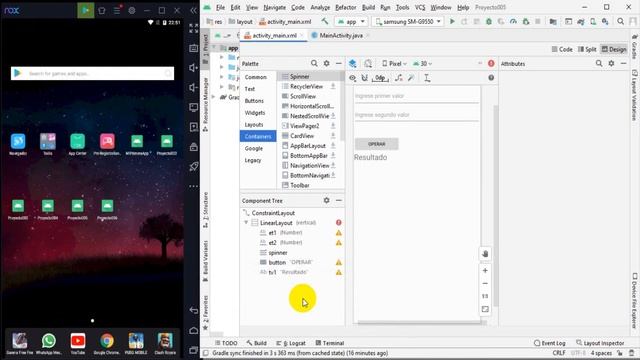Click Nox volume up sidebar icon
The height and width of the screenshot is (360, 640).
click(193, 68)
